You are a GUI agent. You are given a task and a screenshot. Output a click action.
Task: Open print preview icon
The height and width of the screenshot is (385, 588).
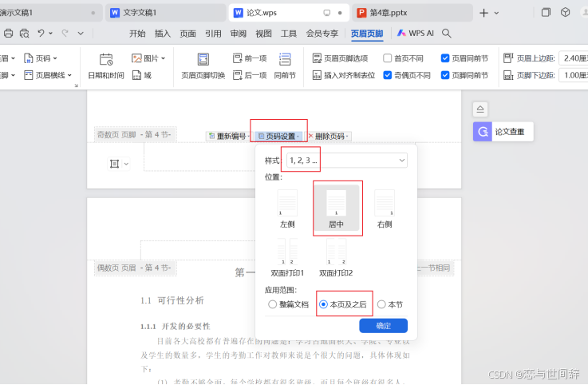tap(25, 34)
